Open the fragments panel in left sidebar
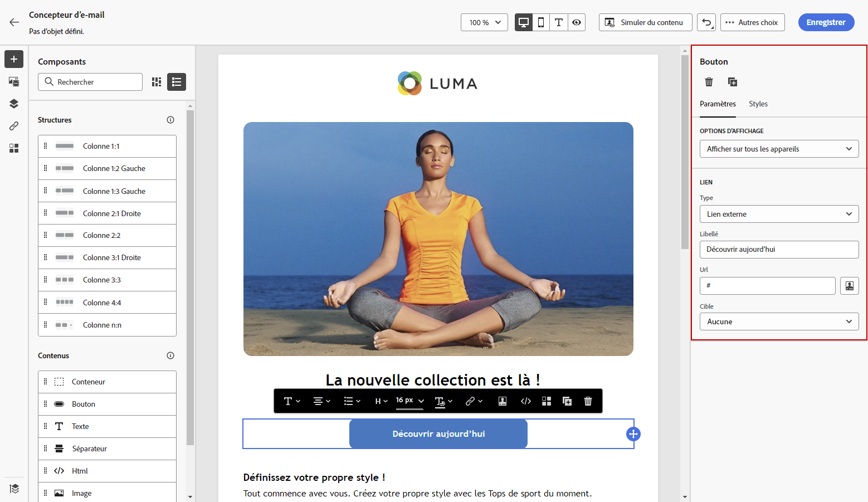 14,148
